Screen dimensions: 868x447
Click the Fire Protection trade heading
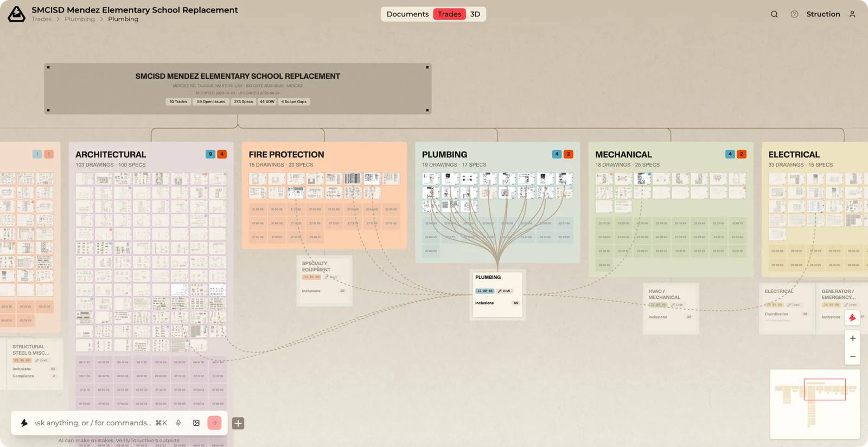point(286,155)
